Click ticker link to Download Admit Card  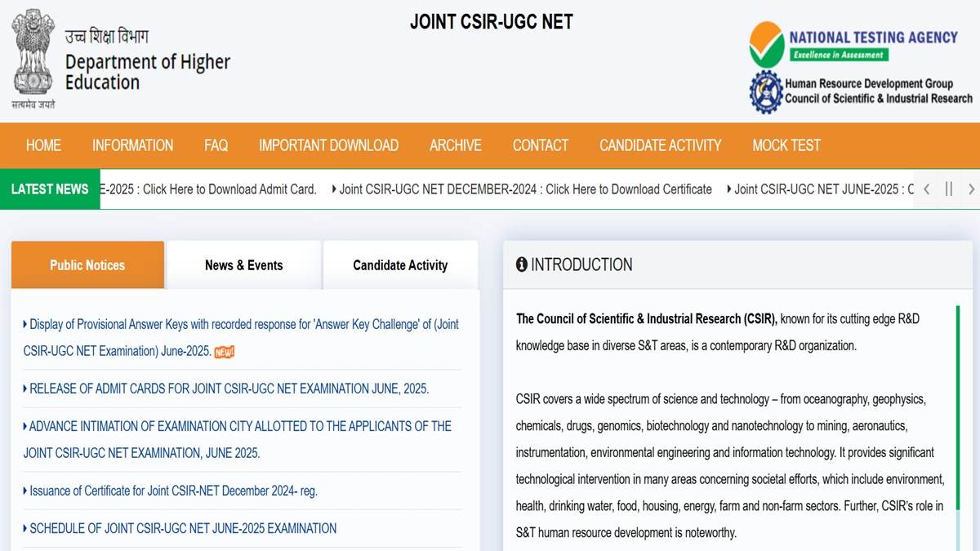(208, 189)
